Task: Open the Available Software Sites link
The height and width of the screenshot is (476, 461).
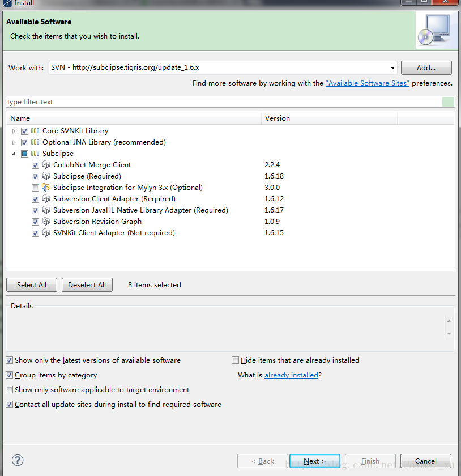Action: [367, 83]
